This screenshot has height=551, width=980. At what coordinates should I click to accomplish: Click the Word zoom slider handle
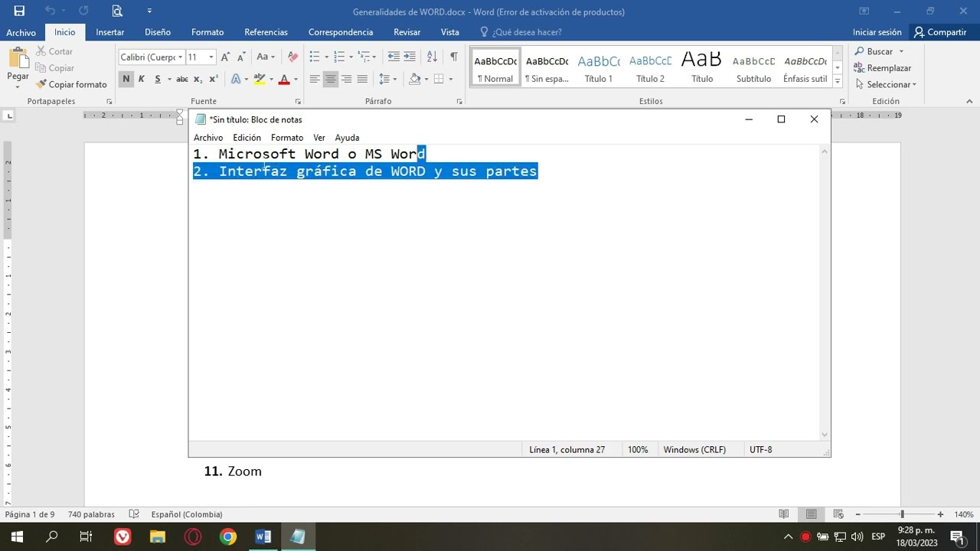tap(902, 514)
